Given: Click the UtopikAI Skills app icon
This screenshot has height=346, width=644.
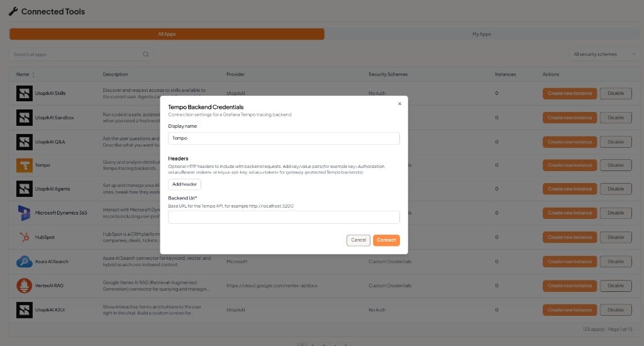Looking at the screenshot, I should pos(25,93).
